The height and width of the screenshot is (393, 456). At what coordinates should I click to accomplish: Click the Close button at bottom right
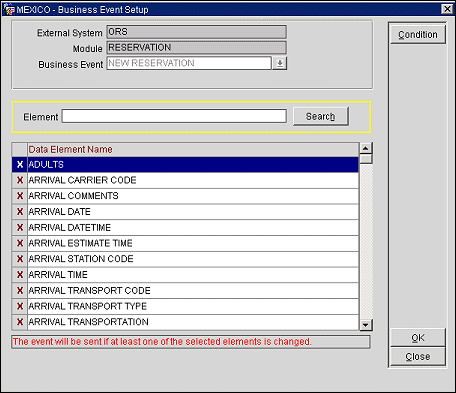[x=418, y=356]
